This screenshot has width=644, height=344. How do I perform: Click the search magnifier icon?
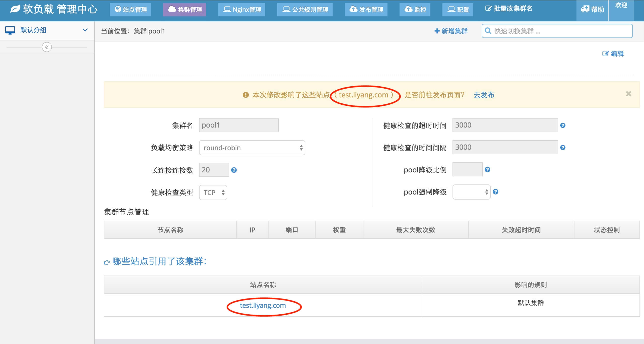click(488, 31)
